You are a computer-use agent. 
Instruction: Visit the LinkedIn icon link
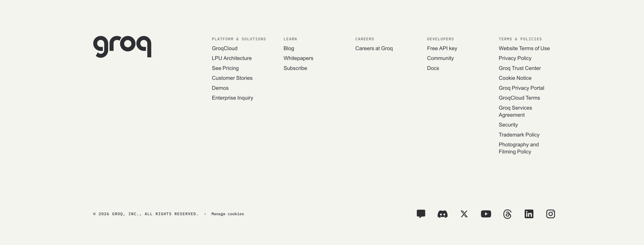click(x=529, y=214)
